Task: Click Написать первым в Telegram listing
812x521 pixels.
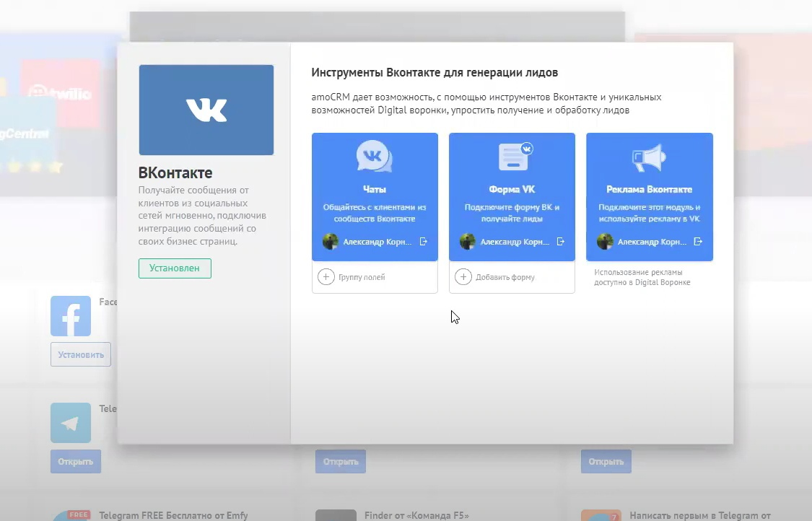Action: (x=700, y=515)
